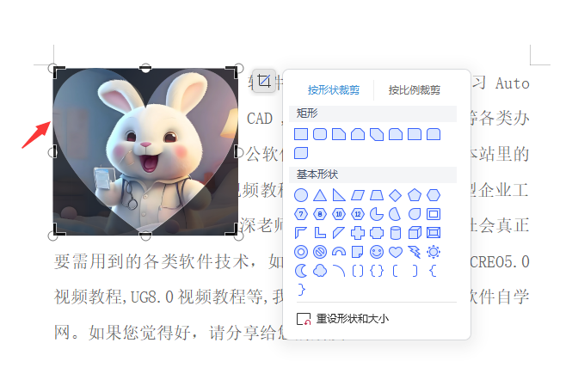Viewport: 572px width, 392px height.
Task: Choose the same-side snipped corners rectangle shape
Action: [358, 134]
